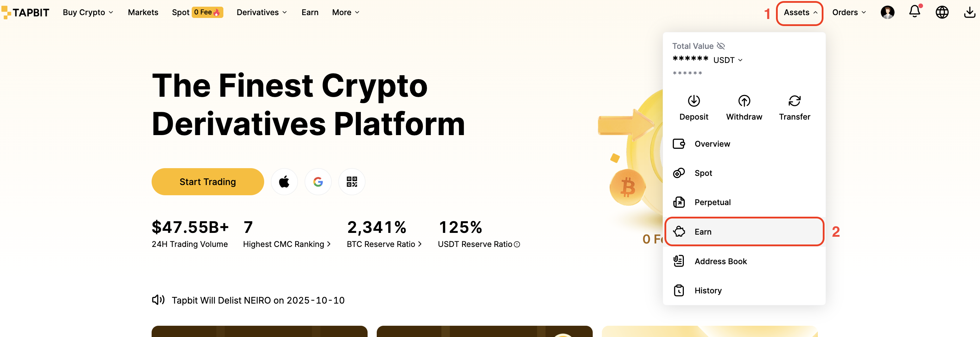Open the Highest CMC Ranking link
980x337 pixels.
287,244
